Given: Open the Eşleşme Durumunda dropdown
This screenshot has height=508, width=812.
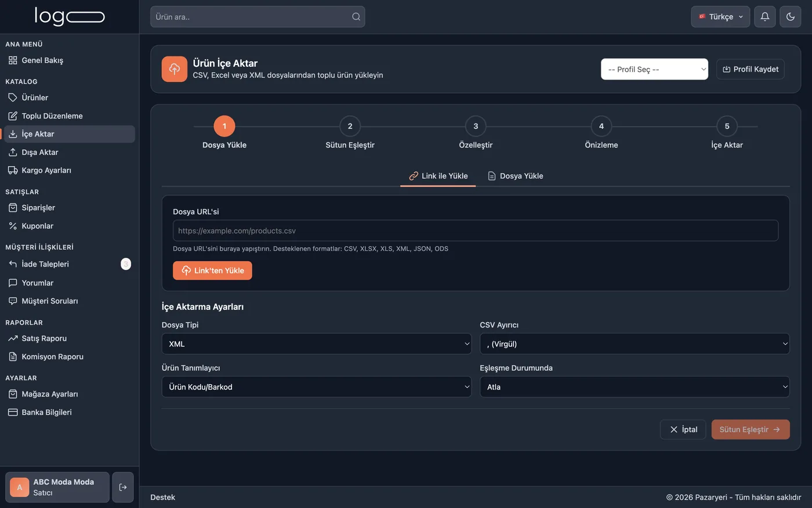Looking at the screenshot, I should 635,387.
